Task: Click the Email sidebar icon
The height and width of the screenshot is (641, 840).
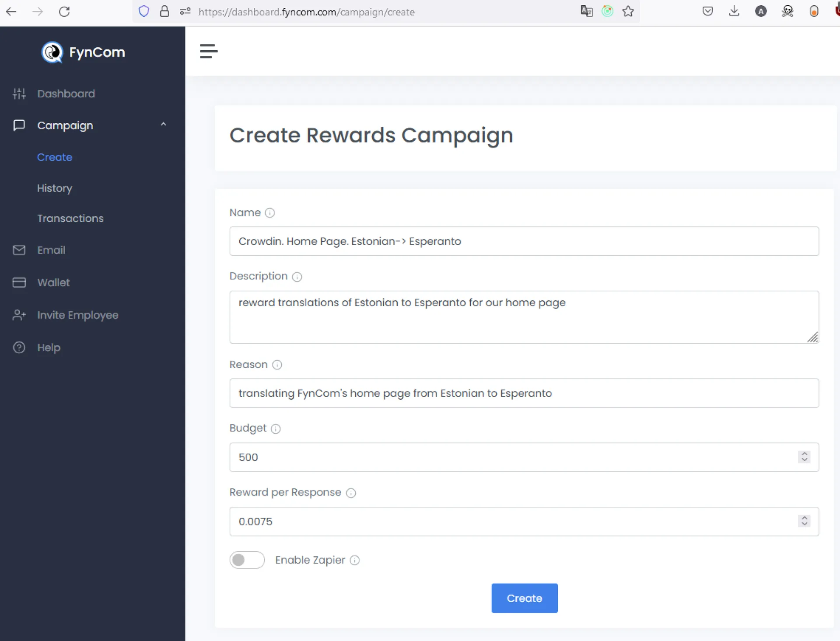Action: click(x=19, y=251)
